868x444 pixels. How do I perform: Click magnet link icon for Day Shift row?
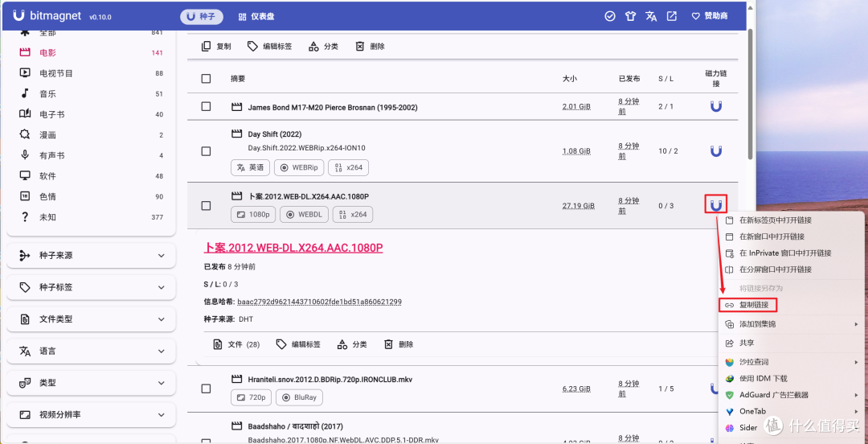coord(716,150)
